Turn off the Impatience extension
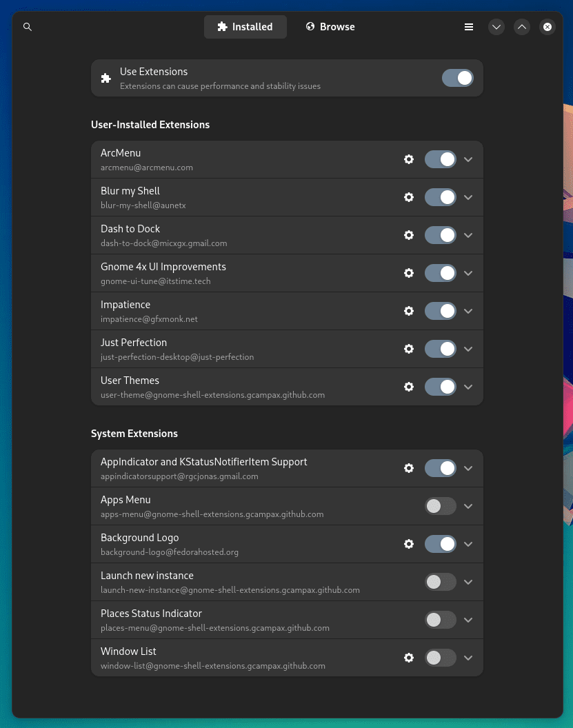 [441, 311]
